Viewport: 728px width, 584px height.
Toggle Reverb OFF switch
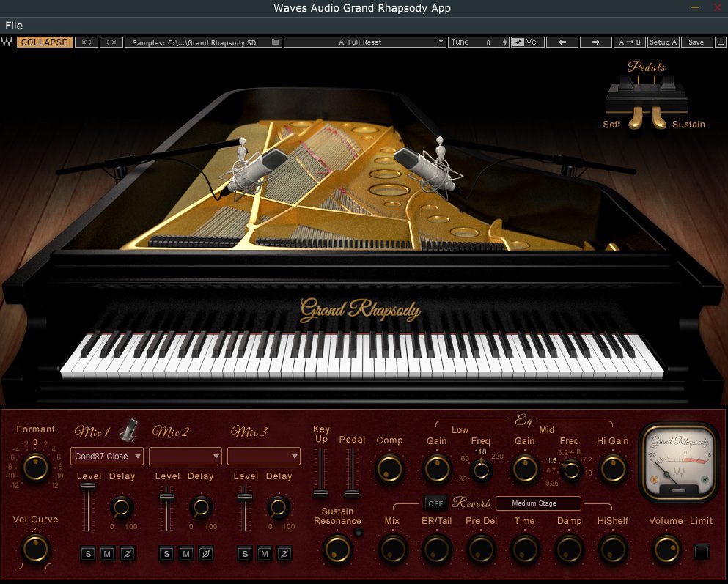coord(435,503)
